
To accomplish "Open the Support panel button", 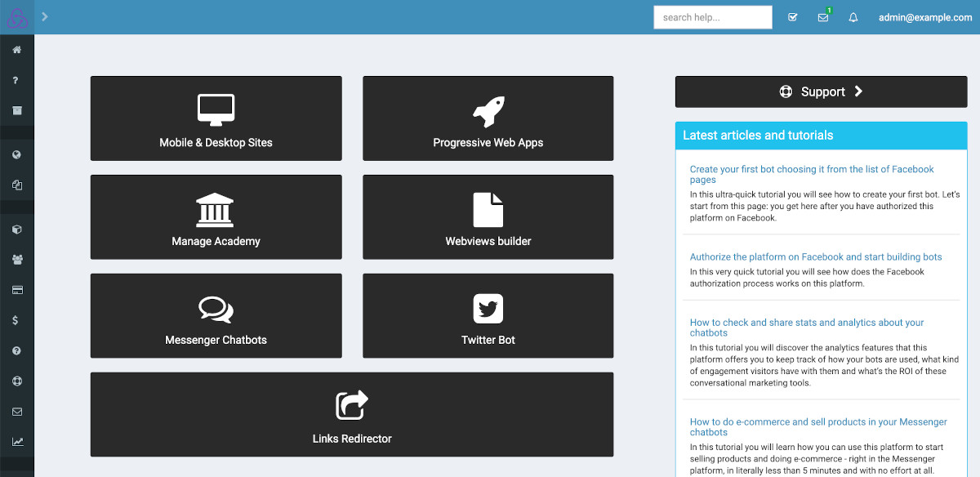I will click(821, 91).
